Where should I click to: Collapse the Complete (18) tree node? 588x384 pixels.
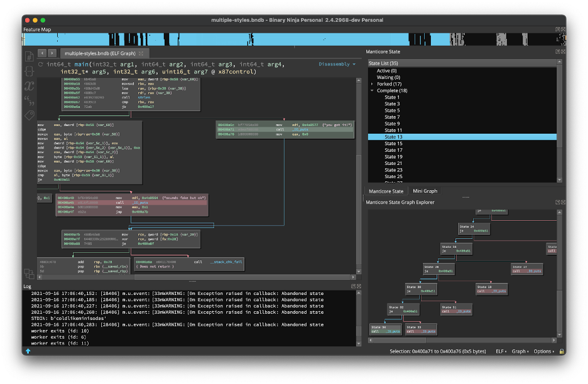(x=372, y=91)
